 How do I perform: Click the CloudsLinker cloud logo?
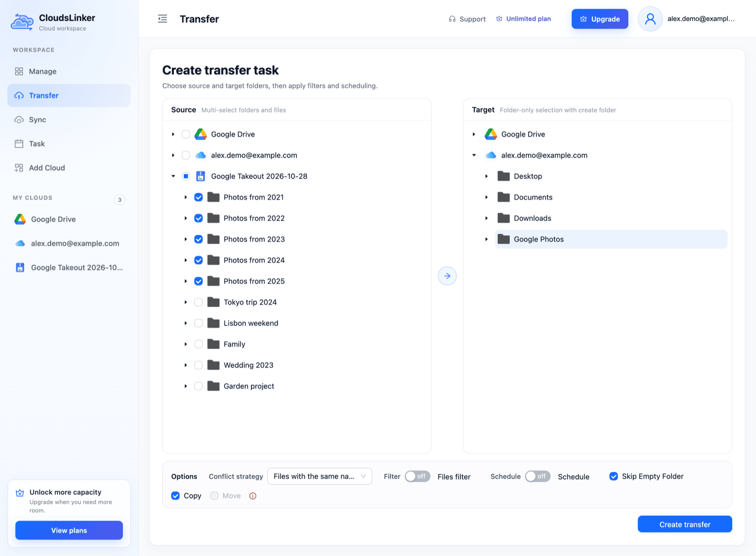coord(22,22)
